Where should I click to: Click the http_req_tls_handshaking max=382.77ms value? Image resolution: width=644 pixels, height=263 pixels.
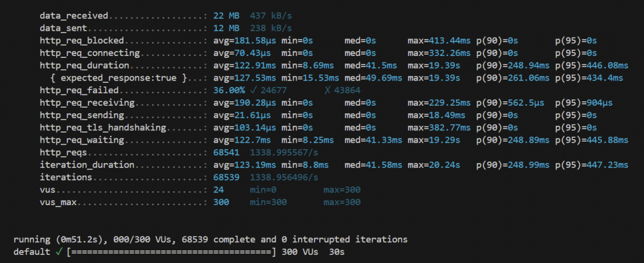pos(438,127)
